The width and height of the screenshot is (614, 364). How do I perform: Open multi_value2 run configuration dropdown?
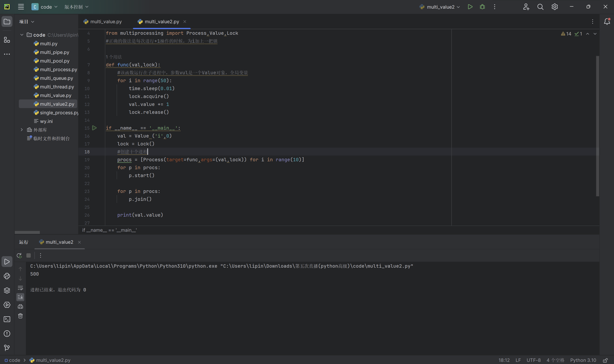(440, 7)
